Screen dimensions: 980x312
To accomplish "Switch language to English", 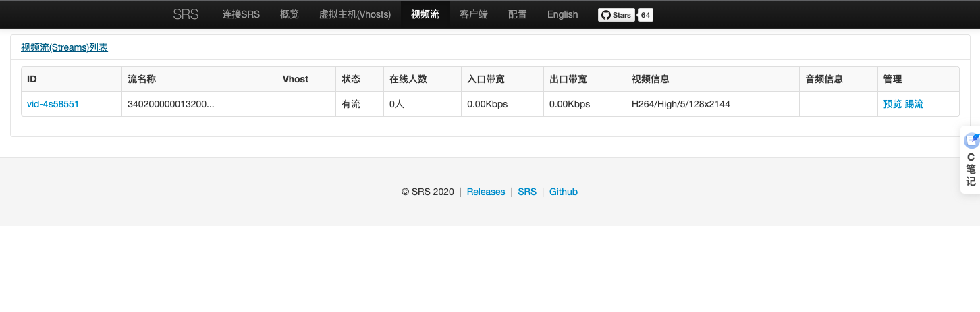I will [x=562, y=14].
